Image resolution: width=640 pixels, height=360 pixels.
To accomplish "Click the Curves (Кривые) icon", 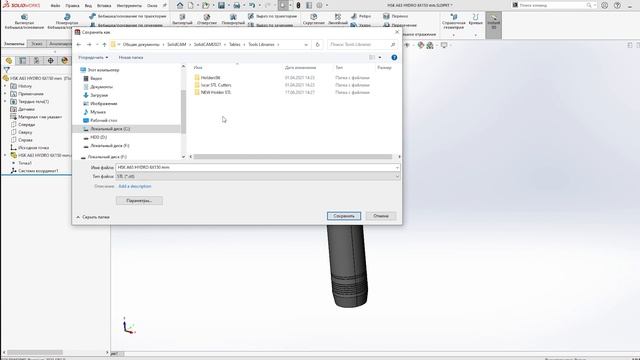I will click(476, 17).
